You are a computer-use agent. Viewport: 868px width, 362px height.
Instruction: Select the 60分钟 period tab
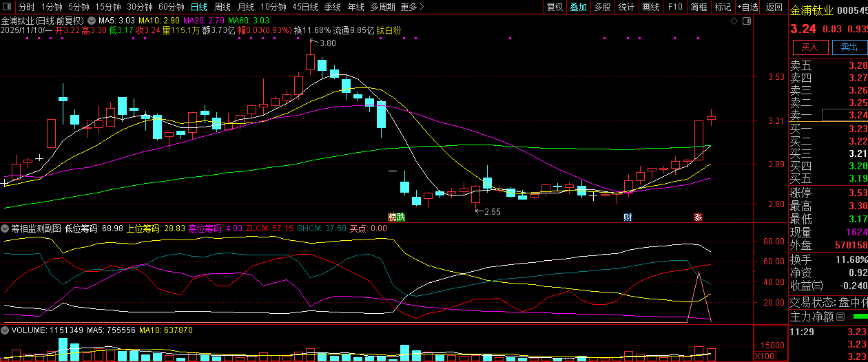171,7
